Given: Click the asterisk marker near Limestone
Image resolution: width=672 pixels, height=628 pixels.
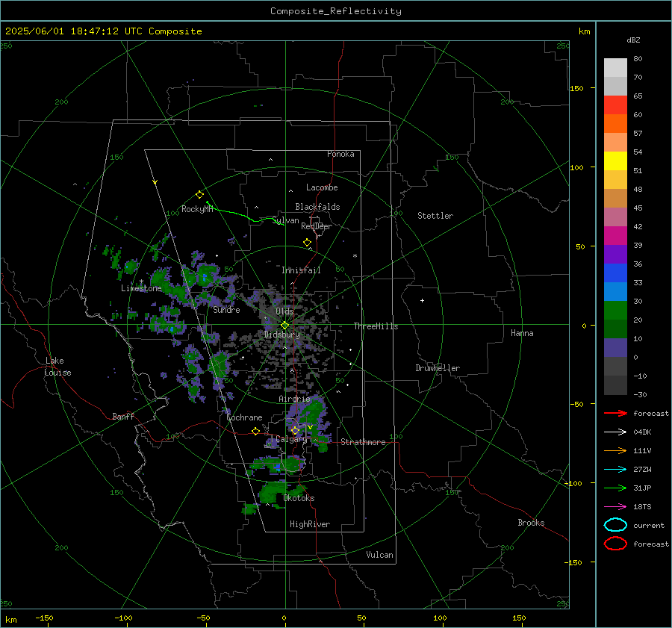Looking at the screenshot, I should 141,282.
